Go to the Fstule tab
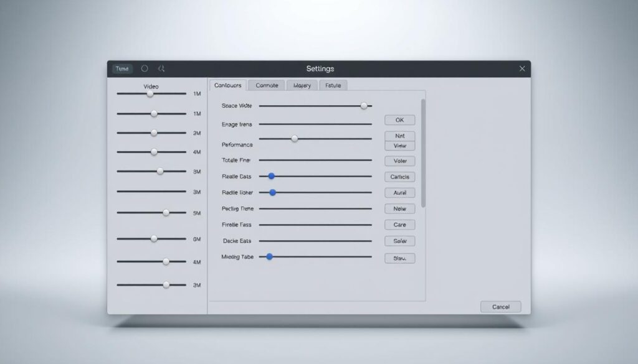The width and height of the screenshot is (638, 364). [x=333, y=85]
